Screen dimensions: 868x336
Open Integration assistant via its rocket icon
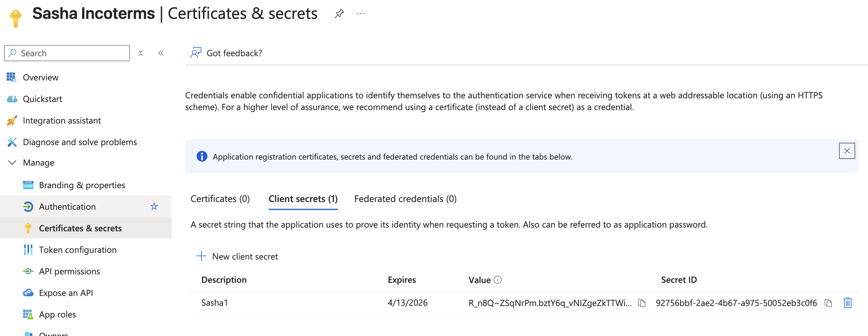click(11, 120)
